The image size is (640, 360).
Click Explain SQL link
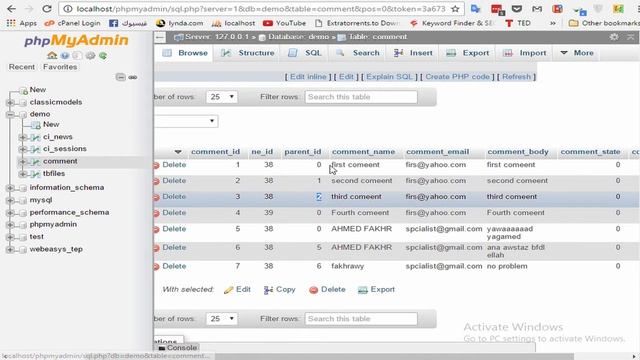[389, 77]
